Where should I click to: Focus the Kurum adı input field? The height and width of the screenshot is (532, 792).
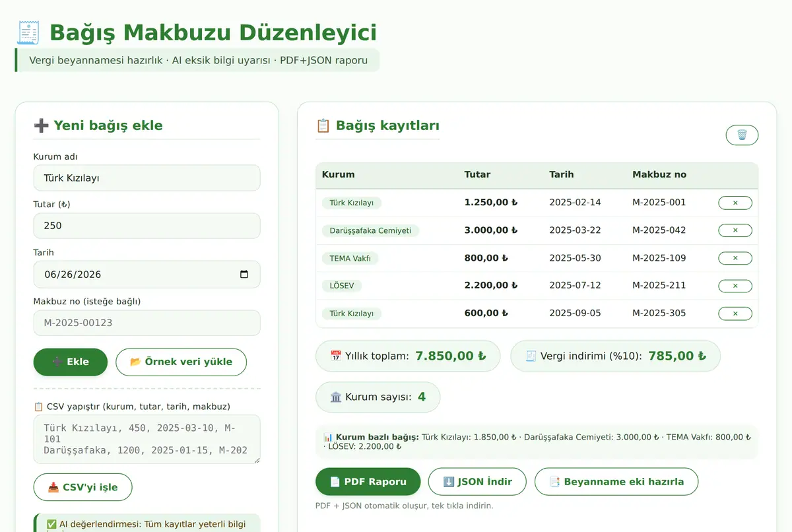click(147, 178)
